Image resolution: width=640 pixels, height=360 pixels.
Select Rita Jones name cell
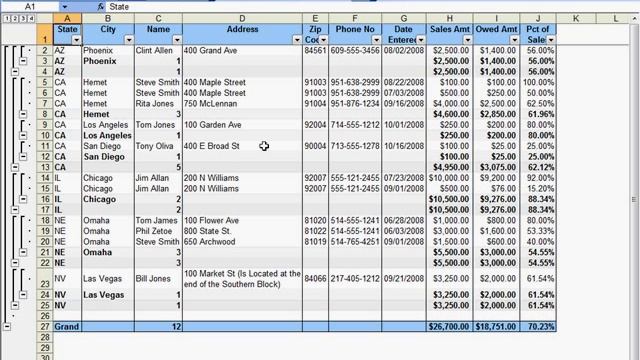(x=158, y=104)
